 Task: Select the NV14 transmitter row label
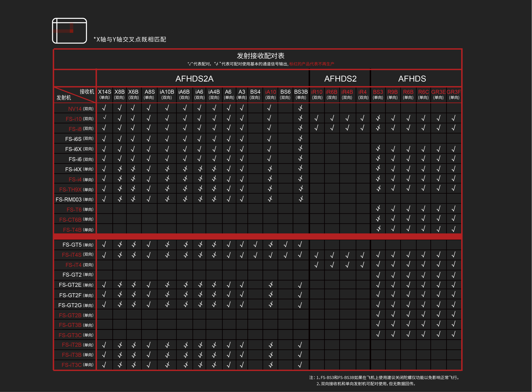point(81,109)
